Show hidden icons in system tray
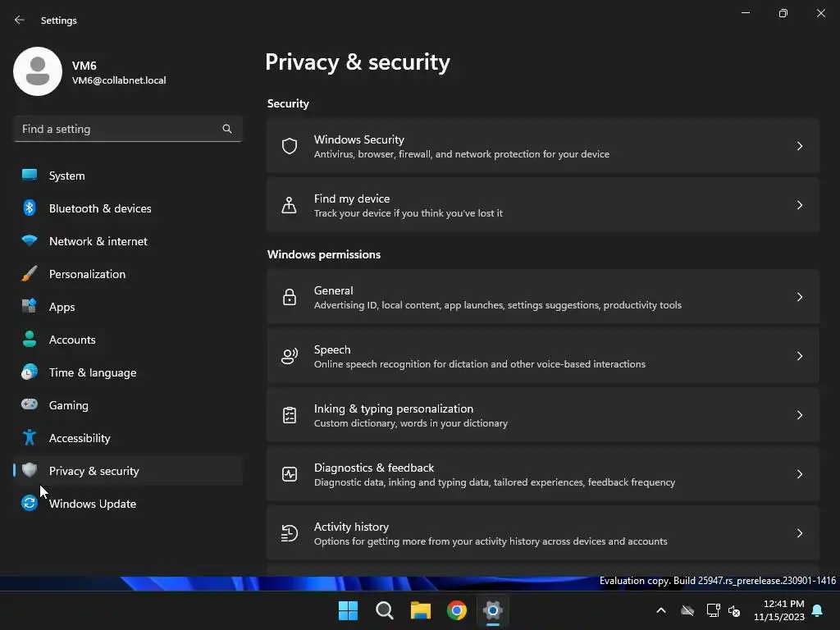Viewport: 840px width, 630px height. [x=661, y=610]
